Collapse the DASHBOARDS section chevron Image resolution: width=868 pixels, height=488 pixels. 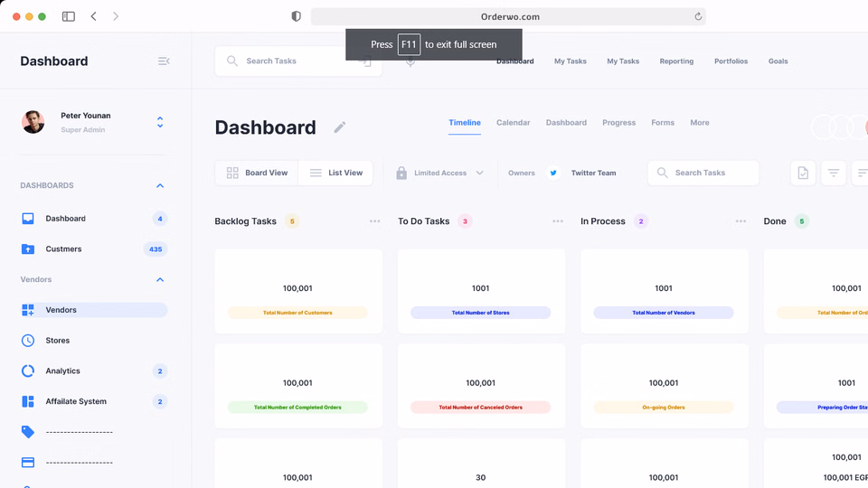coord(160,186)
